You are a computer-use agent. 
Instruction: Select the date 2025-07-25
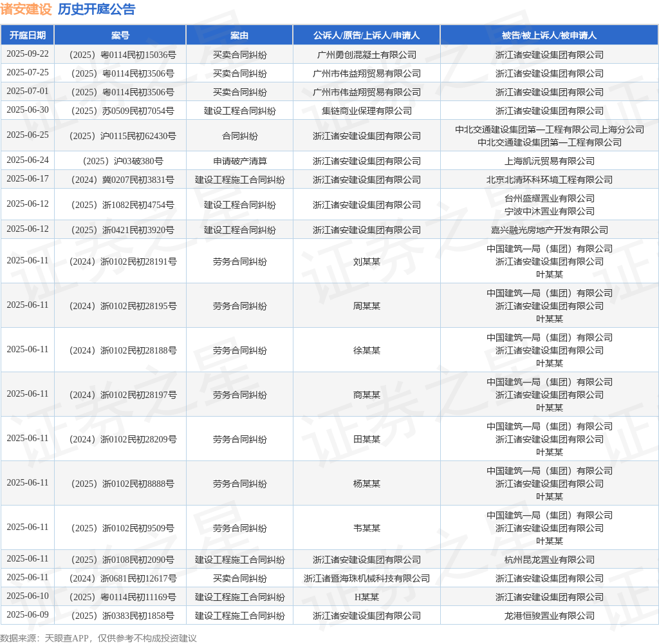[x=27, y=72]
